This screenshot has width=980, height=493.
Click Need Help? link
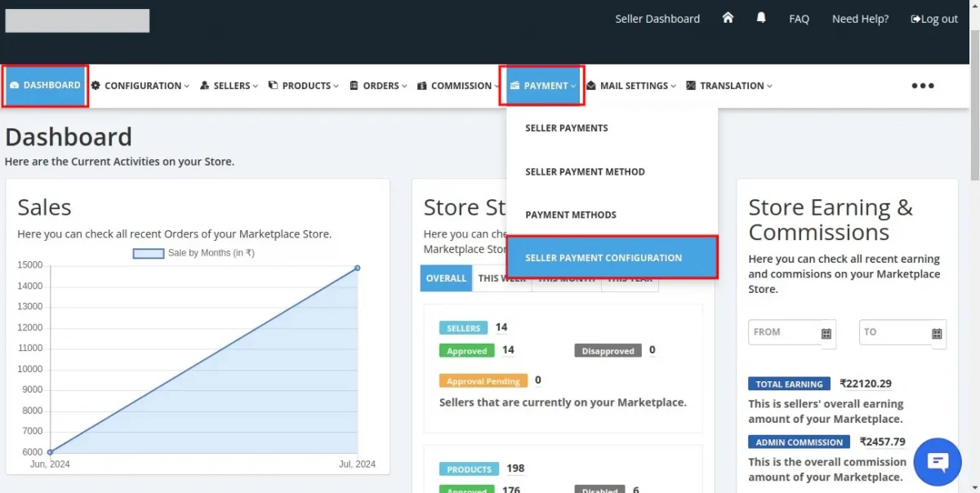[x=860, y=19]
